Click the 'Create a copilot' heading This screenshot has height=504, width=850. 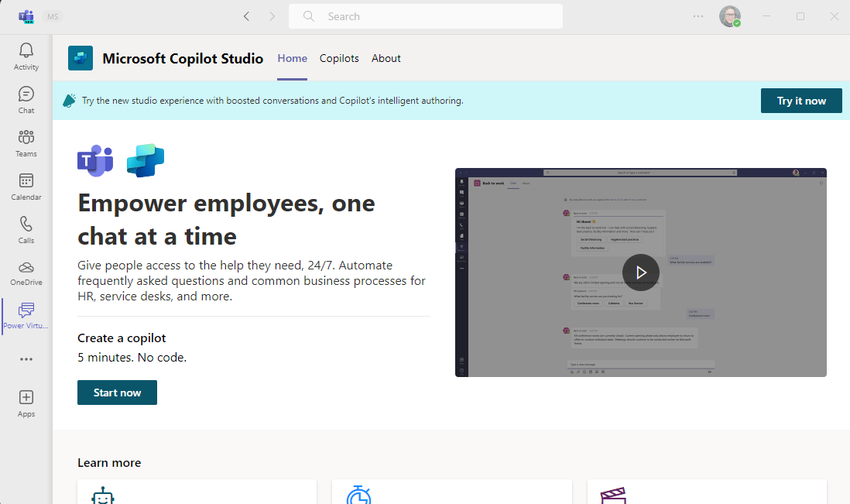coord(122,338)
